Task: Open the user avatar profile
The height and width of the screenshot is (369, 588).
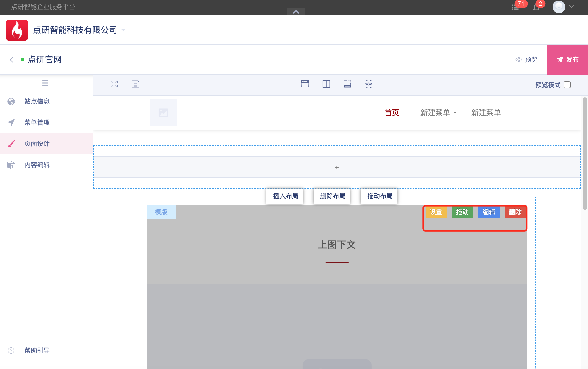Action: 559,7
